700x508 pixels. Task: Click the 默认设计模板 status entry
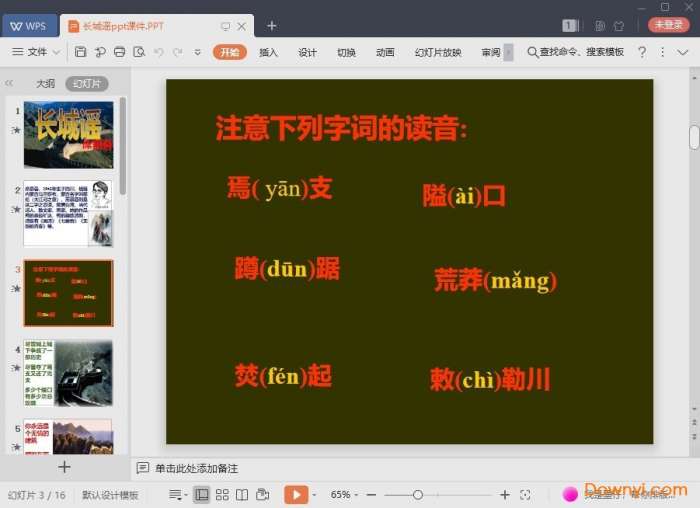coord(110,495)
